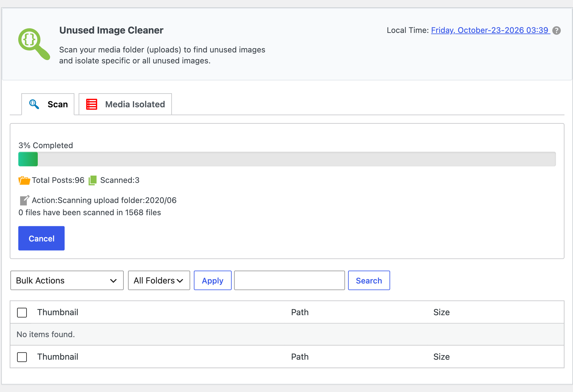573x392 pixels.
Task: Click the Path column header at top
Action: (300, 312)
